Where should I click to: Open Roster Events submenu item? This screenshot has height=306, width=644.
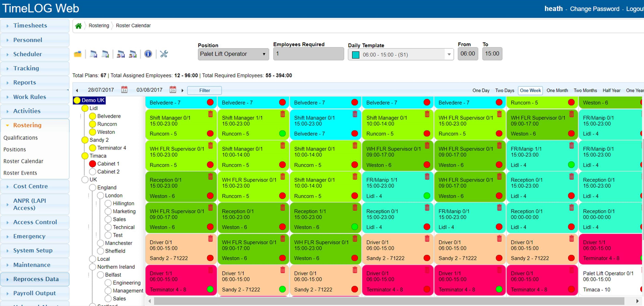[20, 173]
